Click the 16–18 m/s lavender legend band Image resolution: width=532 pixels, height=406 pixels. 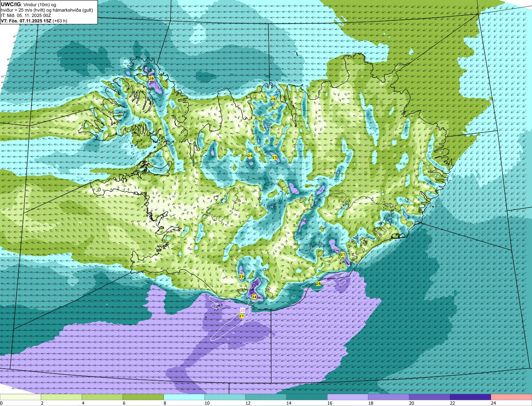pos(348,397)
